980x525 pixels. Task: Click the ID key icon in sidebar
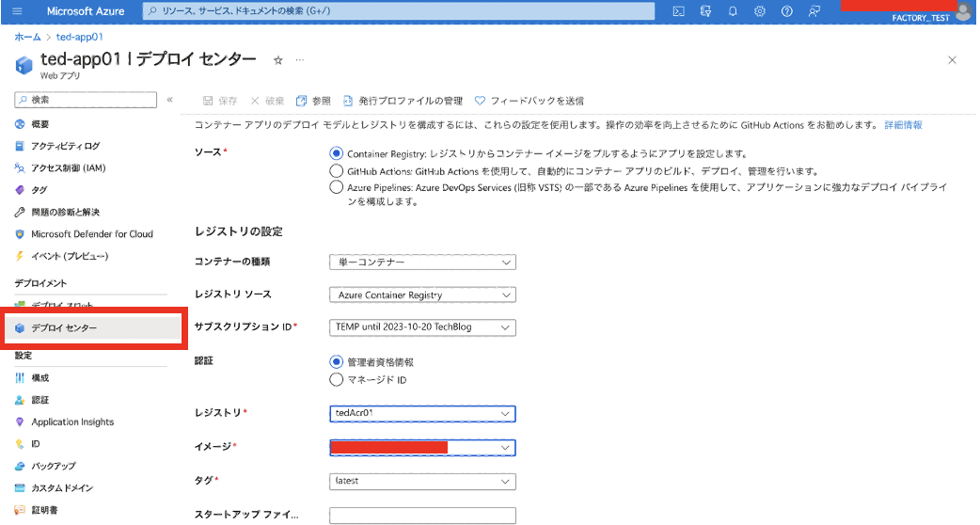[x=20, y=444]
